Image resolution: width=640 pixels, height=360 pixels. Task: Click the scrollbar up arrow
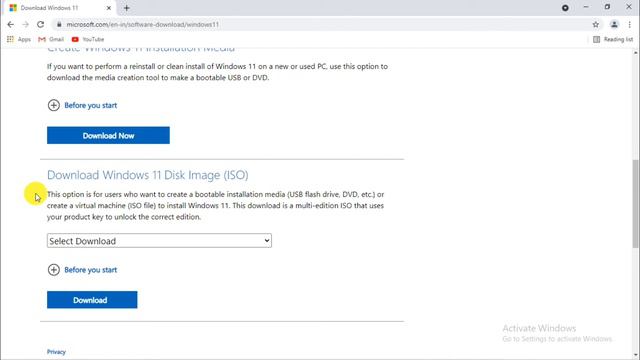pyautogui.click(x=636, y=53)
